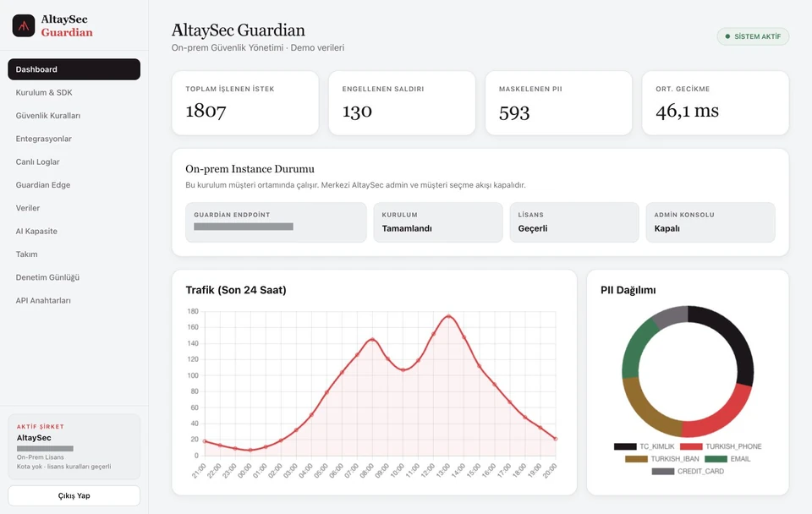Select the Toplam İşlenen İstek card
Image resolution: width=812 pixels, height=514 pixels.
click(x=245, y=103)
